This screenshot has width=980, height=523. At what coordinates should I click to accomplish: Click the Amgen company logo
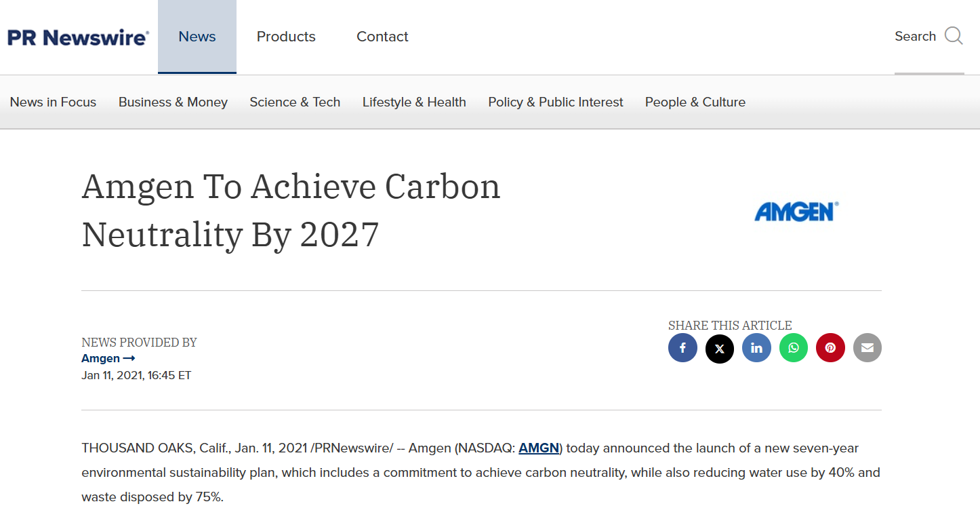coord(796,212)
